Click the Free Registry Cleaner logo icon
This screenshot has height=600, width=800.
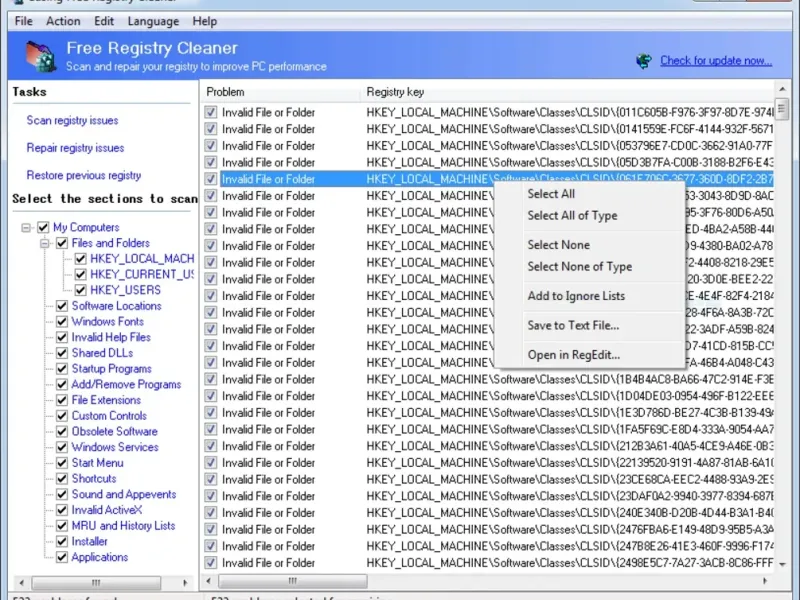pyautogui.click(x=37, y=58)
